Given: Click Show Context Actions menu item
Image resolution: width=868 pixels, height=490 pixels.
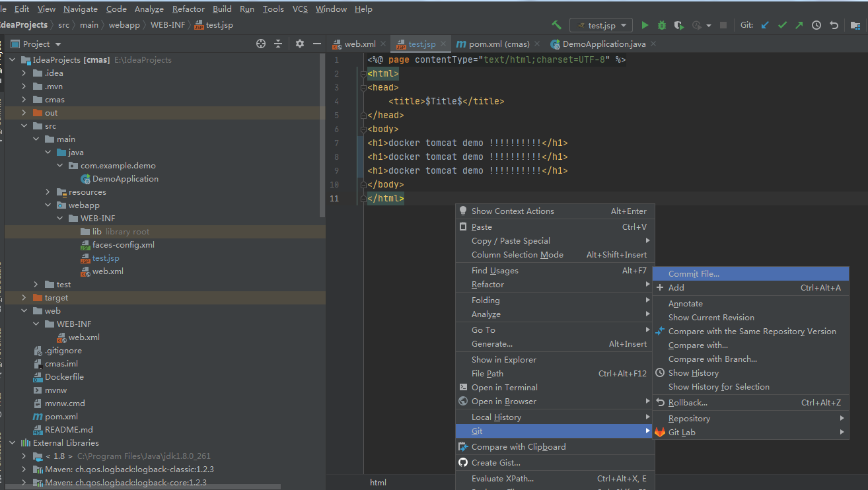Looking at the screenshot, I should tap(554, 211).
